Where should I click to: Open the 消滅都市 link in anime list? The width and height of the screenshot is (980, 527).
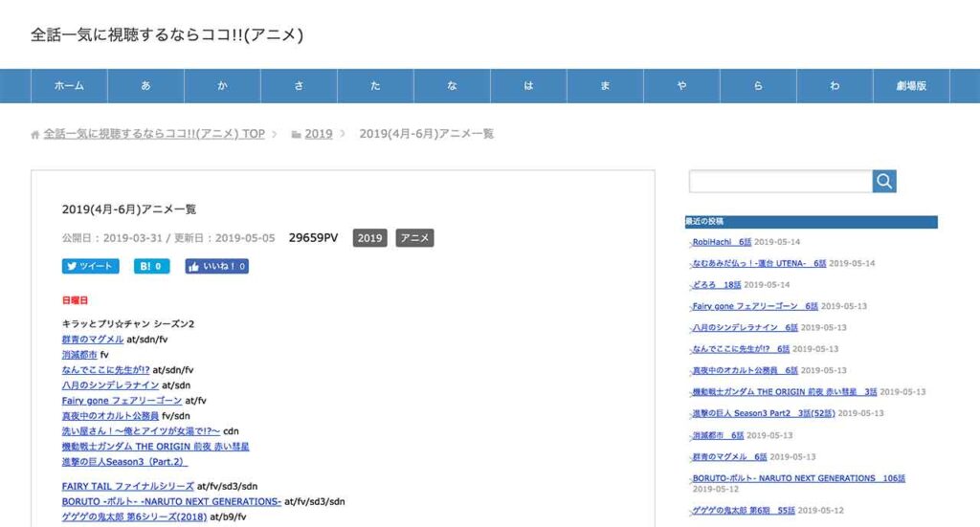79,354
